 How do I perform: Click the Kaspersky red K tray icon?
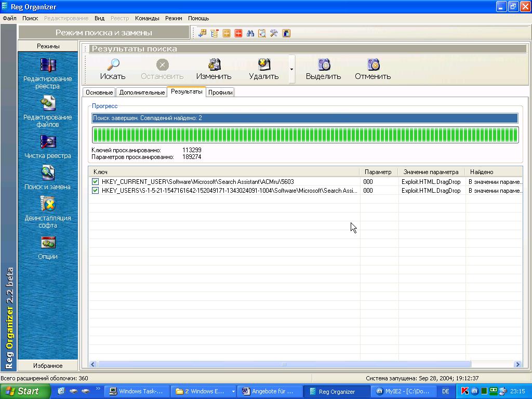coord(465,391)
